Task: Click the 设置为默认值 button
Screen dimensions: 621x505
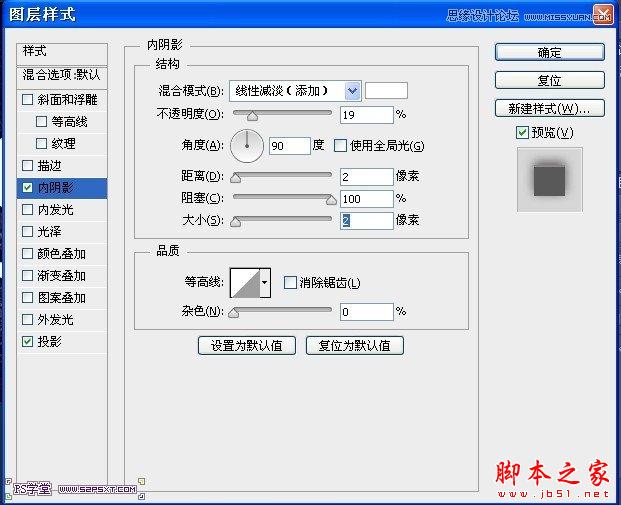Action: (247, 345)
